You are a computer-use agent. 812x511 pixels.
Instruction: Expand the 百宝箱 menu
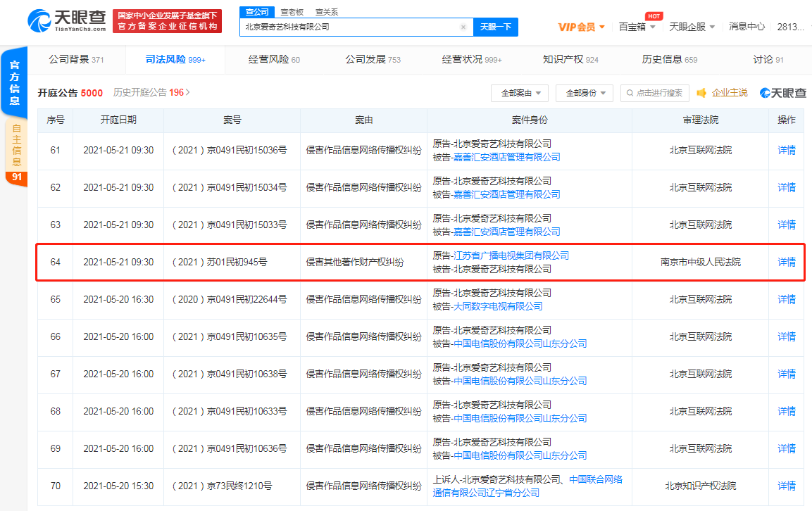[637, 27]
